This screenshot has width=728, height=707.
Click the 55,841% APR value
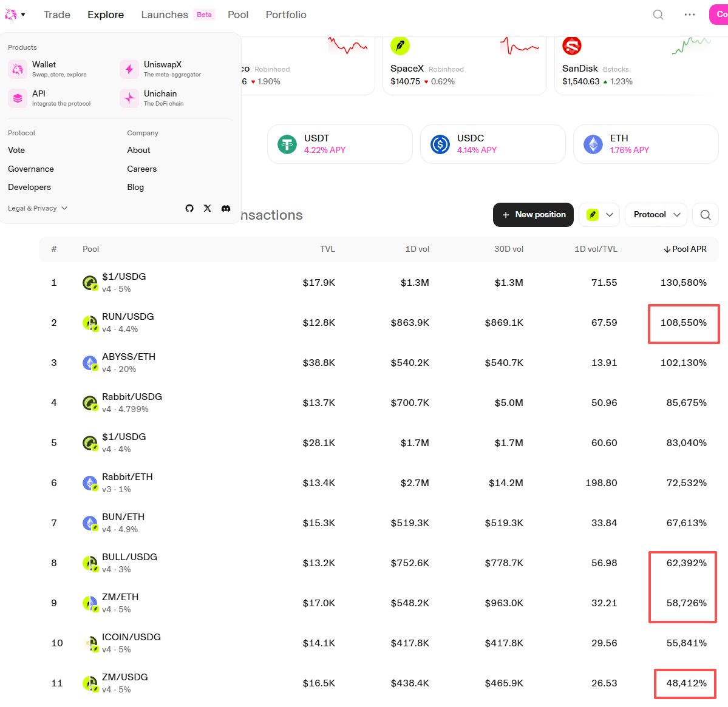point(686,643)
